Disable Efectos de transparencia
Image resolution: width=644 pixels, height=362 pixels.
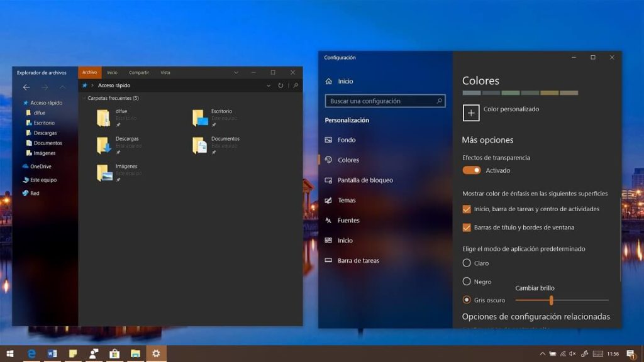471,170
